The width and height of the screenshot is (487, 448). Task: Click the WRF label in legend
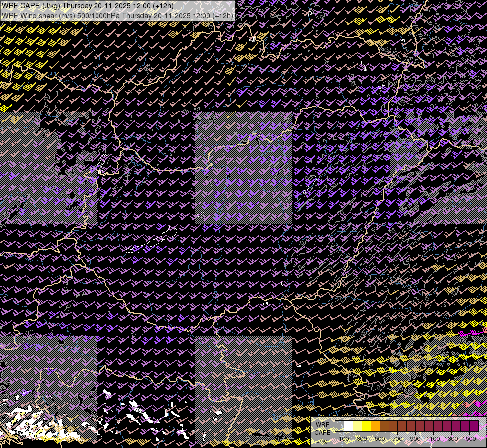pos(323,425)
